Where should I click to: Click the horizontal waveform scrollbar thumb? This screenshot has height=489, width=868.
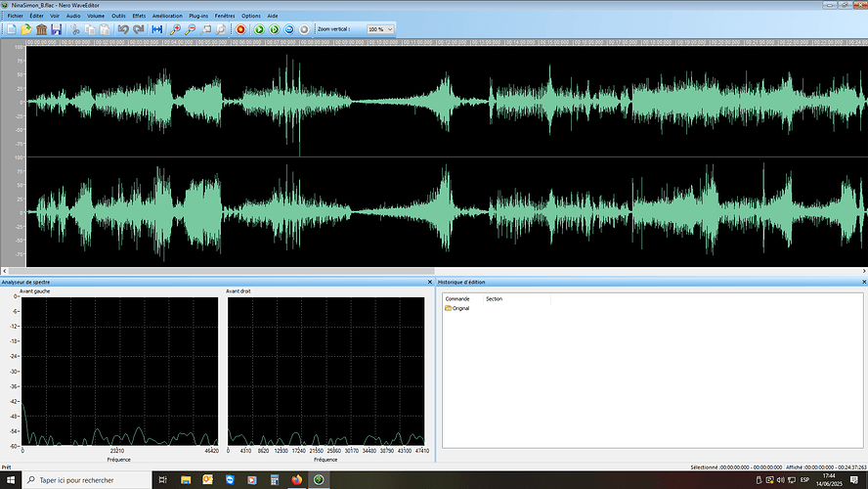[x=222, y=271]
